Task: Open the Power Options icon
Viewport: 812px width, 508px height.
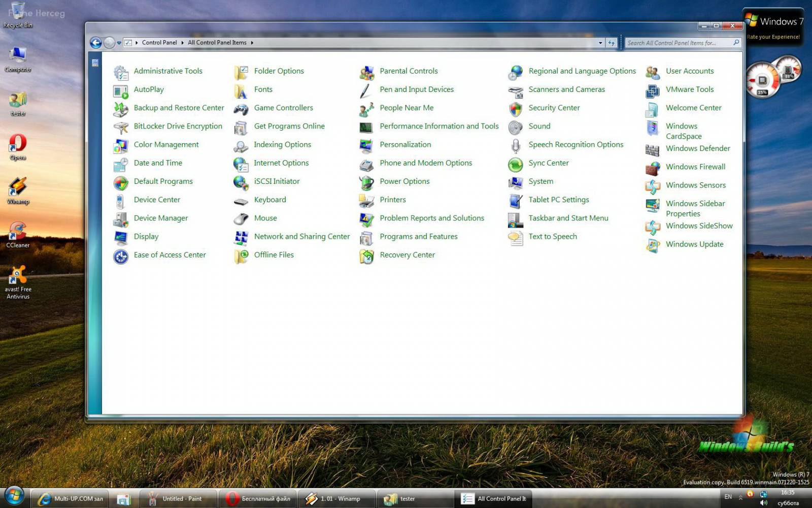Action: coord(366,183)
